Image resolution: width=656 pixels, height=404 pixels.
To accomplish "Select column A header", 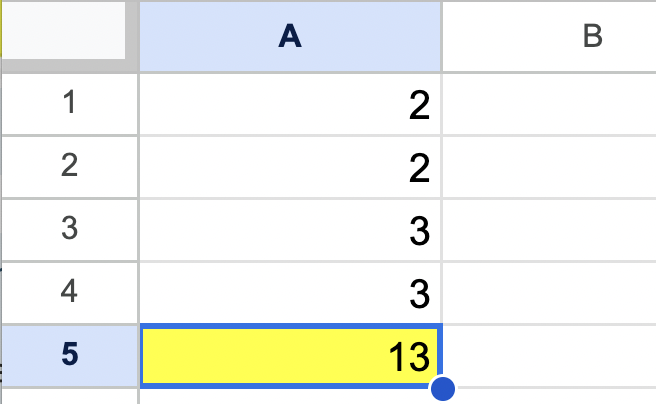I will coord(290,36).
